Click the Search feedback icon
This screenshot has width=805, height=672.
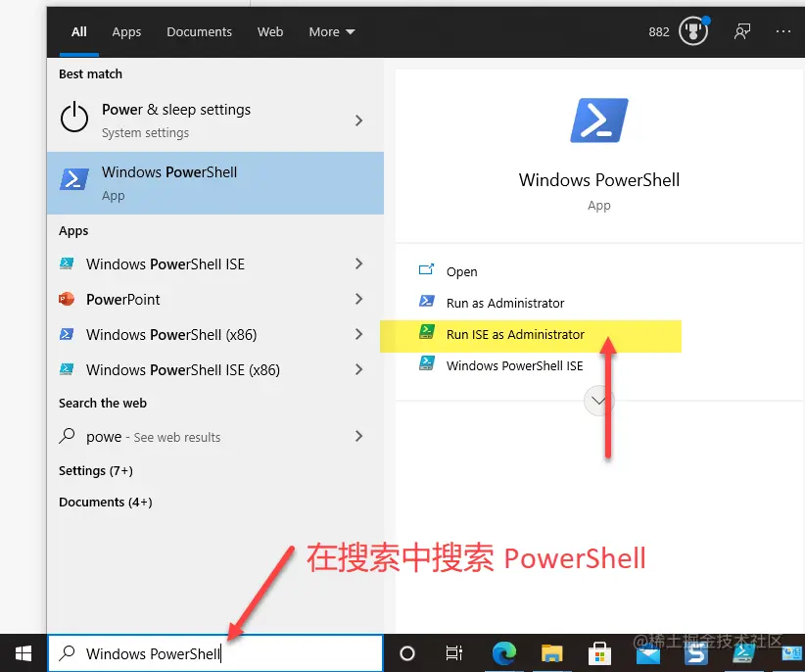click(741, 31)
